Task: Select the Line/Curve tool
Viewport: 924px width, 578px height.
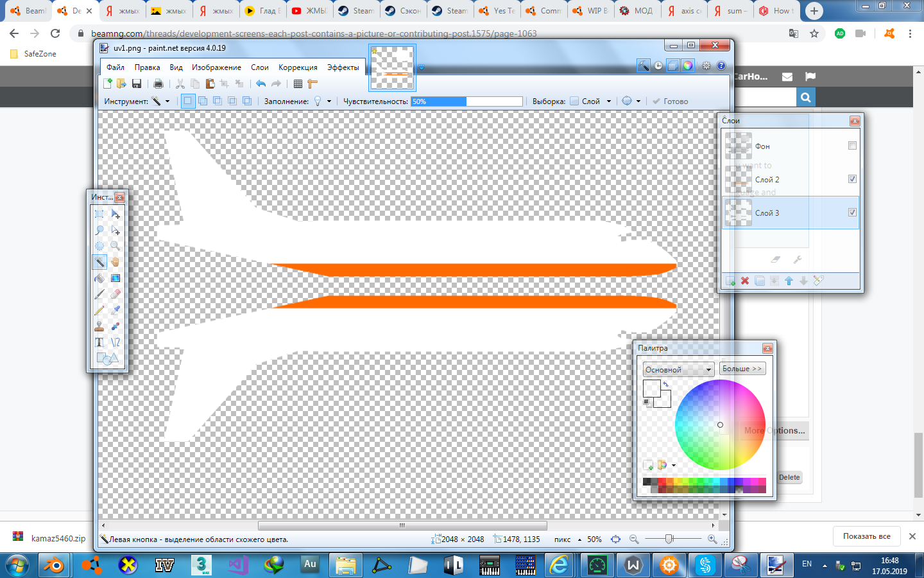Action: click(116, 342)
